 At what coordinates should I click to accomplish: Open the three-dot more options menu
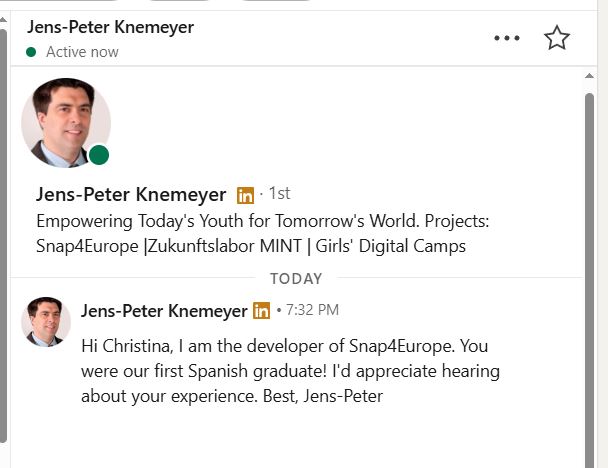coord(507,39)
